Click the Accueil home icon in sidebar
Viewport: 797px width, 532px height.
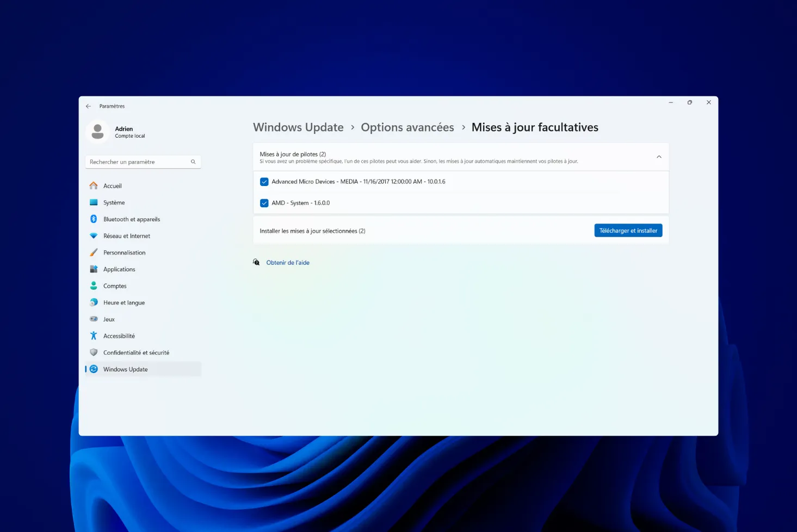coord(94,185)
